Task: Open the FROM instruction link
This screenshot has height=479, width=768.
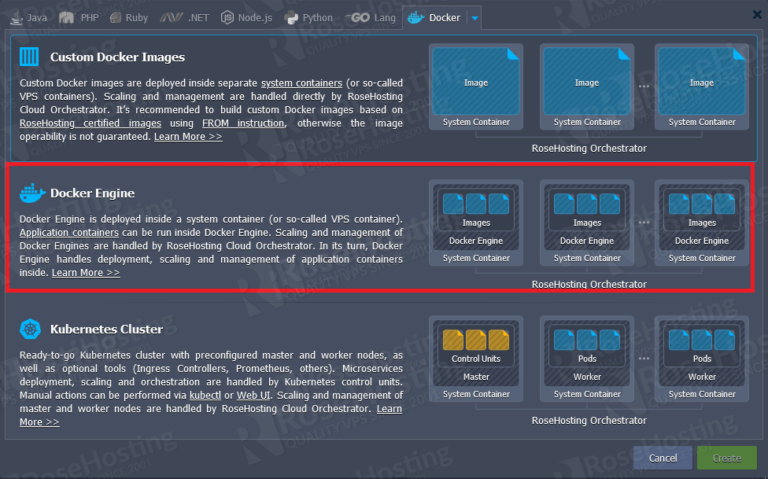Action: 243,123
